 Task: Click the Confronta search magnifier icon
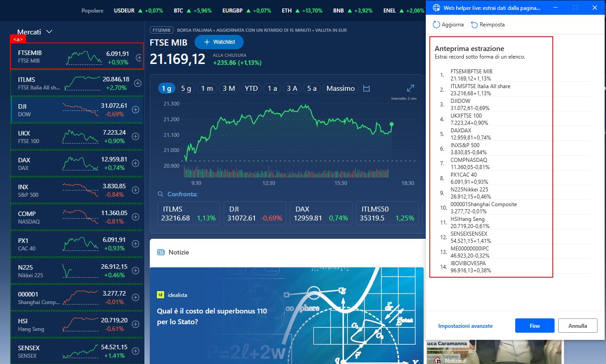tap(161, 194)
